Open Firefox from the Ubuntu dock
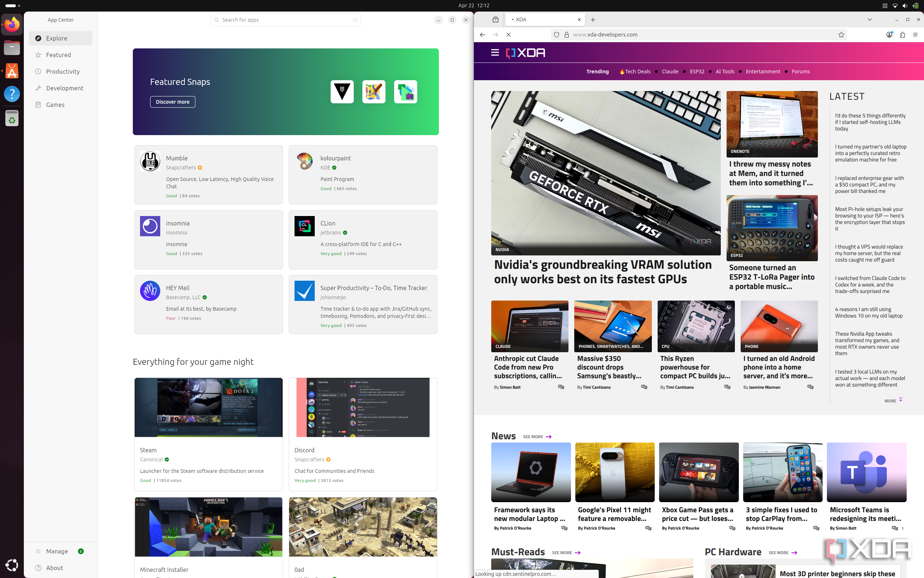This screenshot has width=924, height=578. [12, 25]
